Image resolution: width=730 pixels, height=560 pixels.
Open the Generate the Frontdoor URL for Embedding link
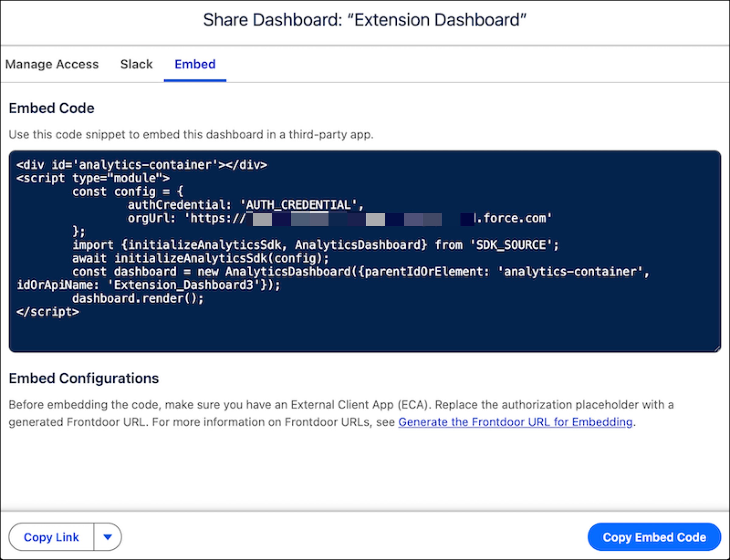pos(516,422)
